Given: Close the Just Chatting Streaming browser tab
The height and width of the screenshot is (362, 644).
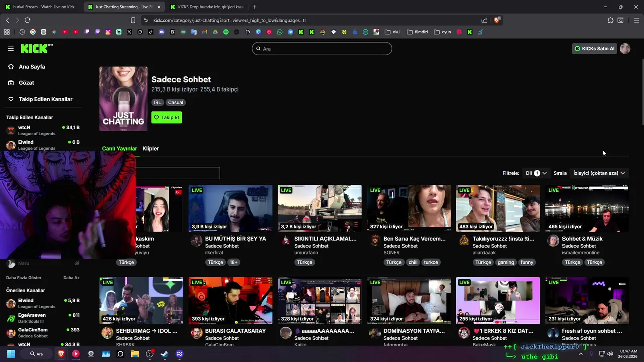Looking at the screenshot, I should pos(159,7).
